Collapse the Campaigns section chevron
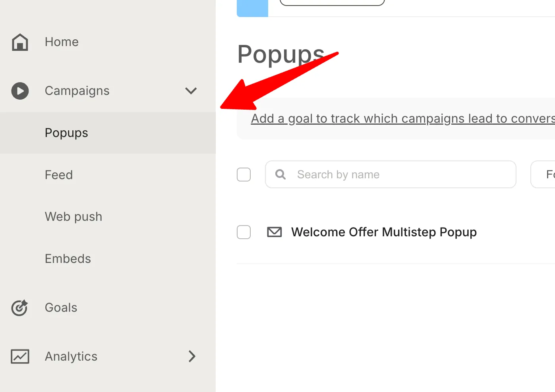The height and width of the screenshot is (392, 555). coord(191,91)
